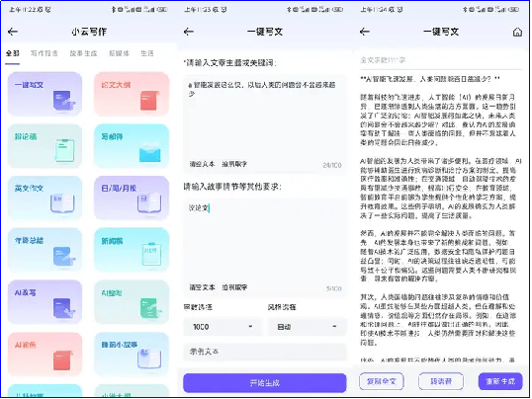The width and height of the screenshot is (532, 399).
Task: Expand the style 自动 dropdown
Action: 308,327
